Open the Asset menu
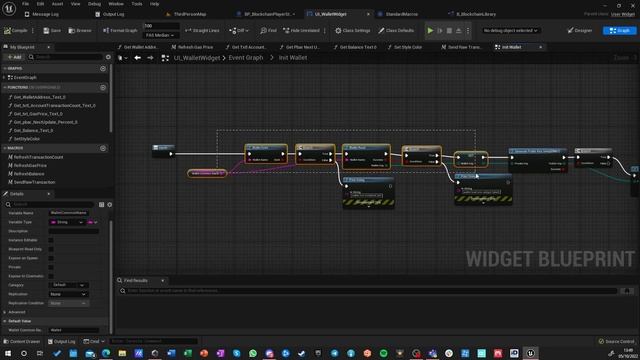The height and width of the screenshot is (360, 640). tap(58, 4)
